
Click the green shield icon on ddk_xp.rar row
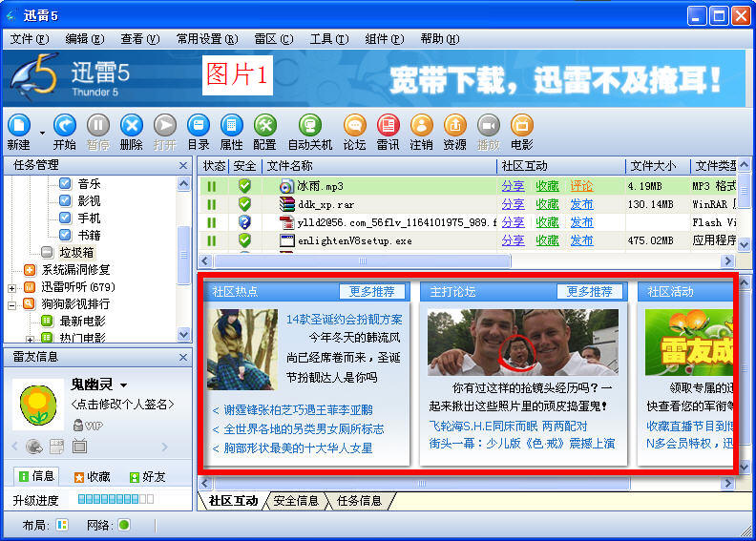[x=245, y=204]
